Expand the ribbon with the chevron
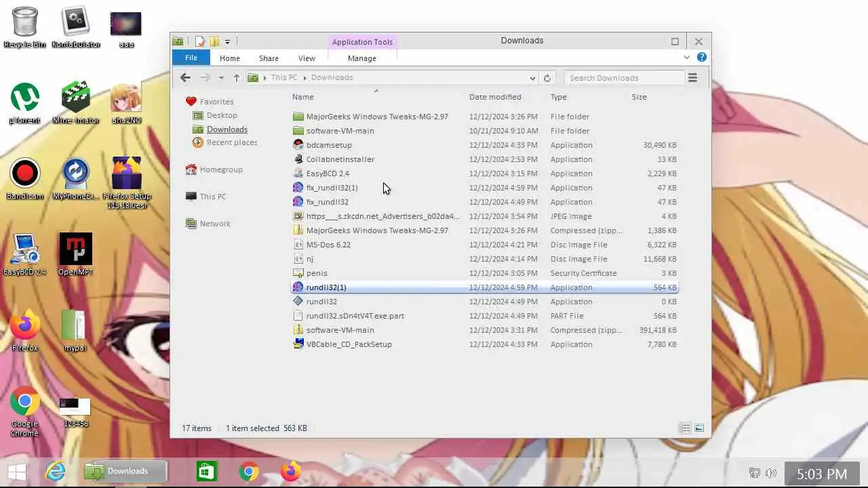The height and width of the screenshot is (488, 868). [x=687, y=58]
